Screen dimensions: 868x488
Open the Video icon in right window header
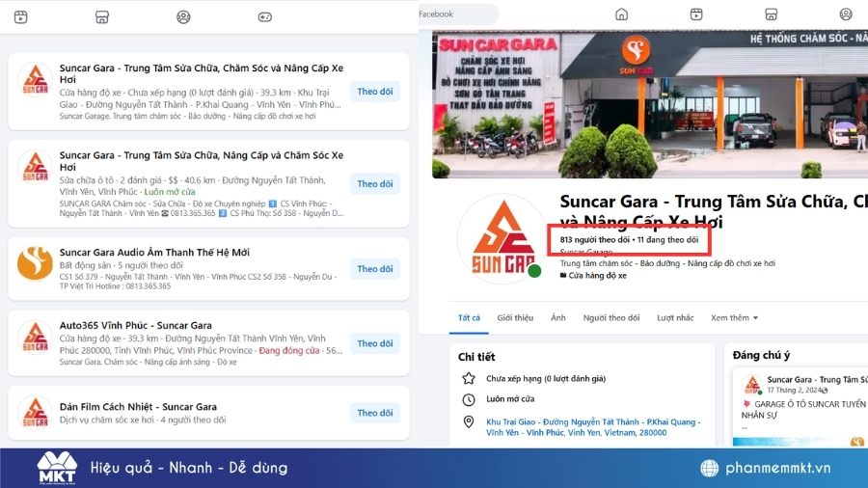(x=696, y=14)
